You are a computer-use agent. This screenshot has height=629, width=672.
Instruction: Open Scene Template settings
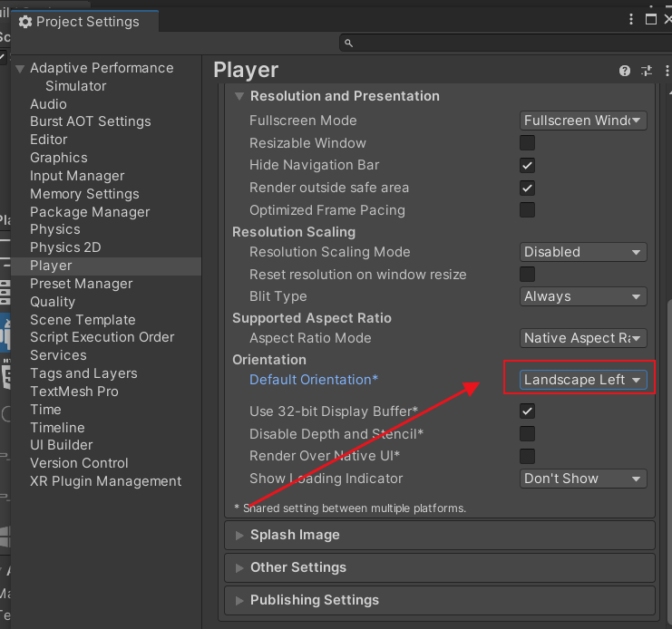point(83,320)
